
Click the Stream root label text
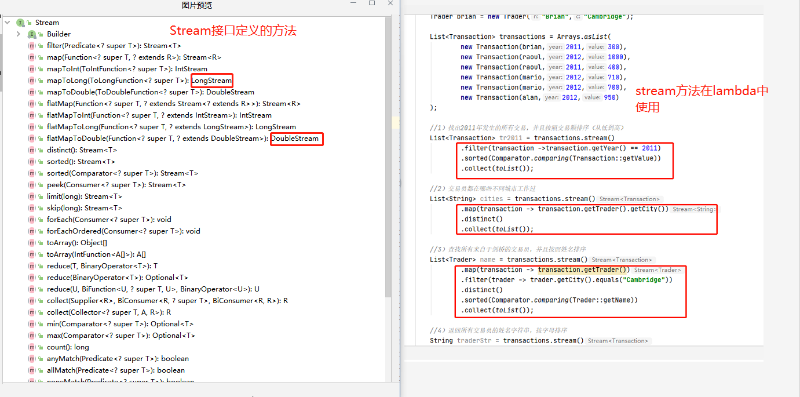click(x=47, y=22)
